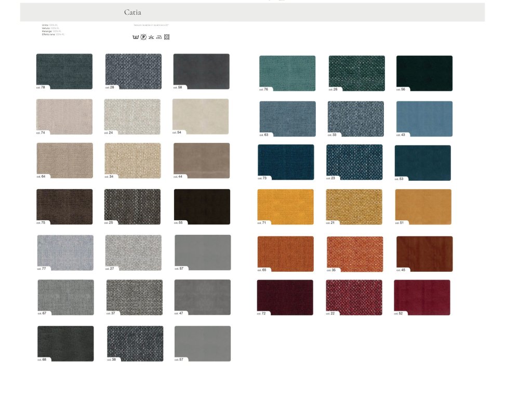Image resolution: width=532 pixels, height=399 pixels.
Task: Click the machine wash care symbol
Action: [x=136, y=37]
